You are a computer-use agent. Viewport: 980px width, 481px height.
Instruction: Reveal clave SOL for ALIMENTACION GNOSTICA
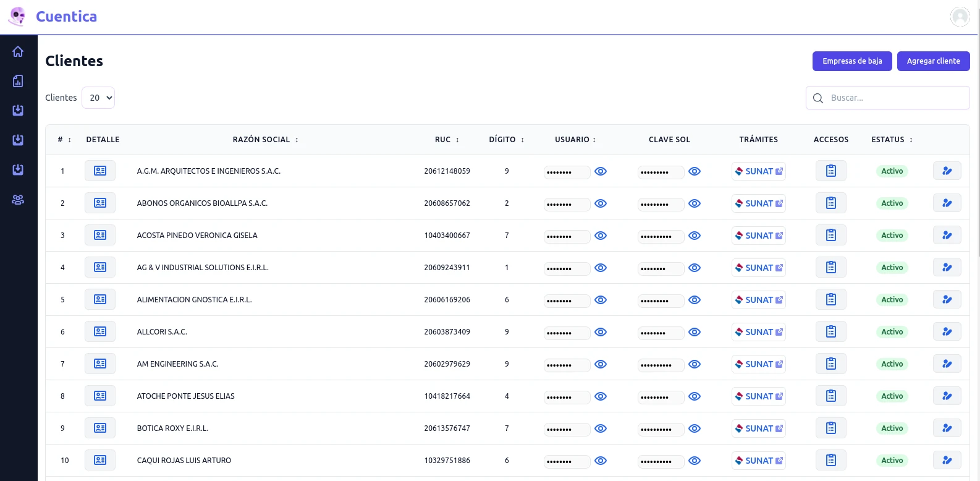point(695,300)
